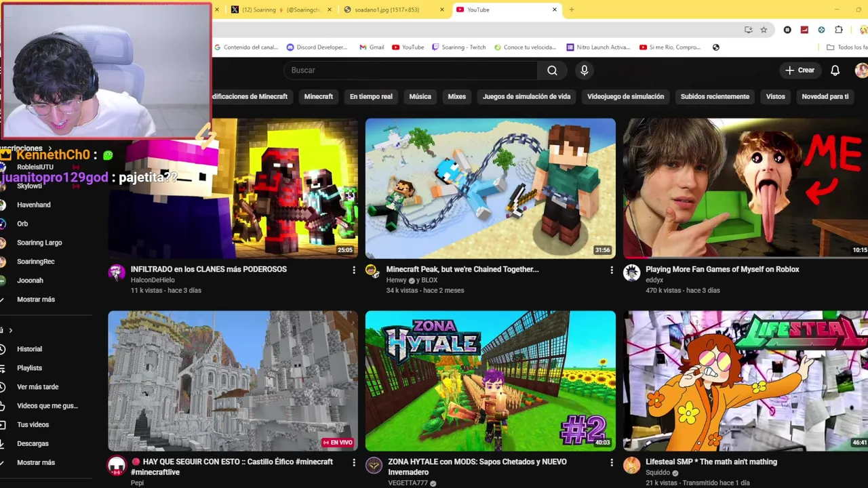Open a new Chrome tab with plus
Image resolution: width=868 pixels, height=488 pixels.
[x=571, y=9]
